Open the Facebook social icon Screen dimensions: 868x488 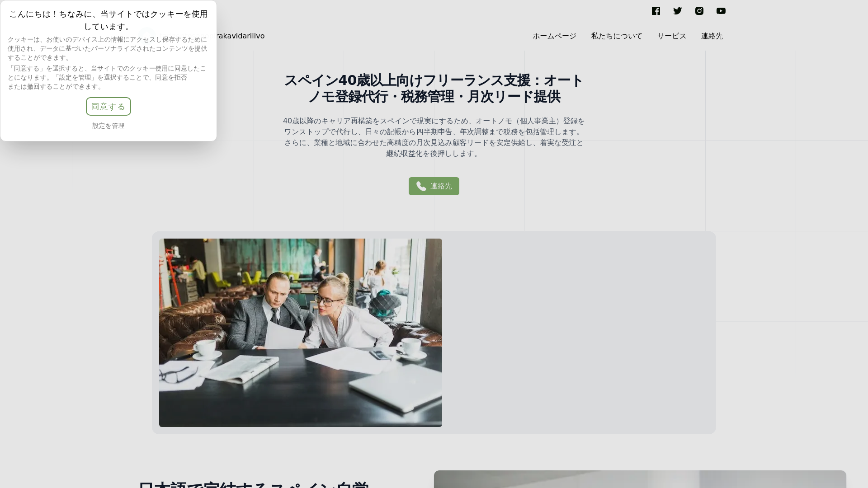[x=656, y=11]
